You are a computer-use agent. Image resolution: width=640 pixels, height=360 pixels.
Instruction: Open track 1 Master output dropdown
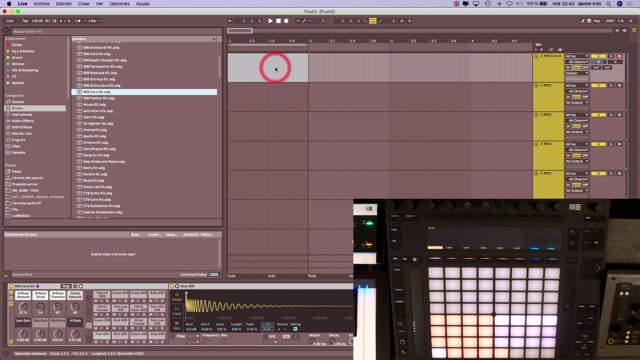pyautogui.click(x=577, y=73)
